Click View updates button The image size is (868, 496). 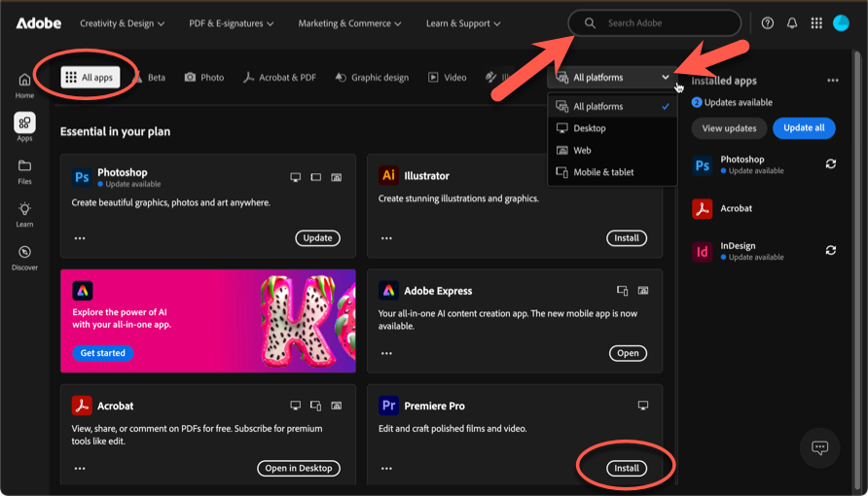(729, 128)
